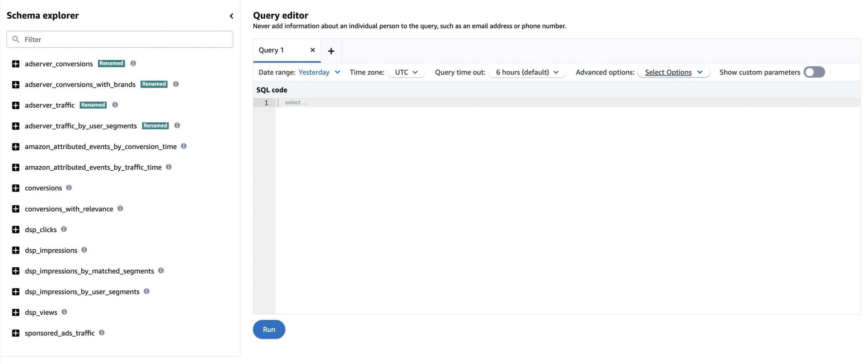Screen dimensions: 868x364
Task: Click info icon beside dsp_views
Action: click(x=64, y=312)
